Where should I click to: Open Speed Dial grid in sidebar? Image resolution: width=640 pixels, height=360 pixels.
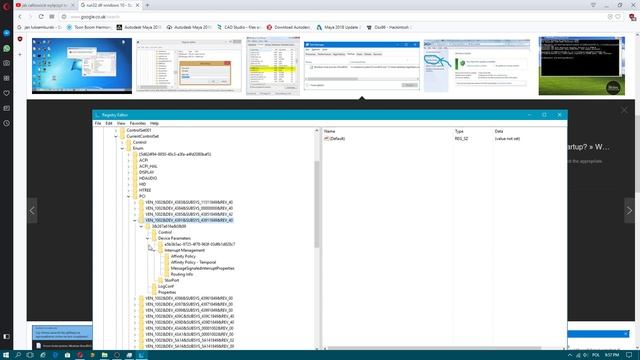tap(7, 78)
